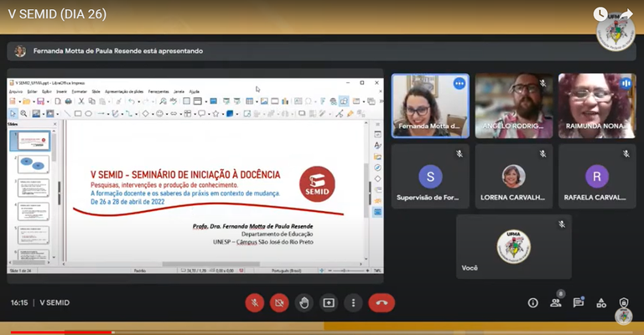The height and width of the screenshot is (335, 644).
Task: Select Rafaela Carval... participant tile
Action: point(597,177)
